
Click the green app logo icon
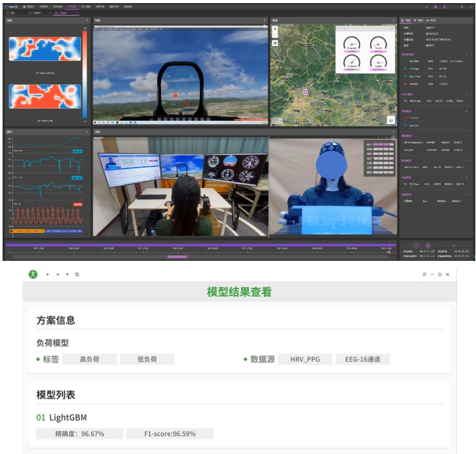coord(33,274)
